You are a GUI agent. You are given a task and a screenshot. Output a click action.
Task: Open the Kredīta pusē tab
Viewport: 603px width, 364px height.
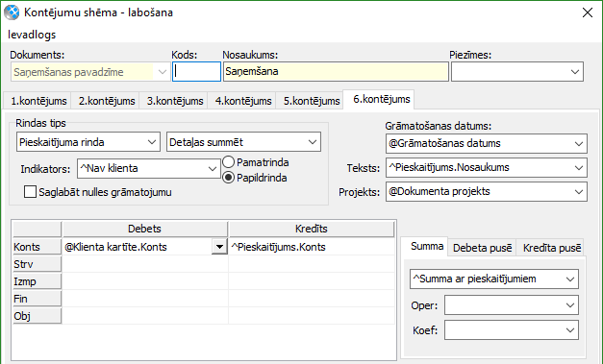point(551,248)
